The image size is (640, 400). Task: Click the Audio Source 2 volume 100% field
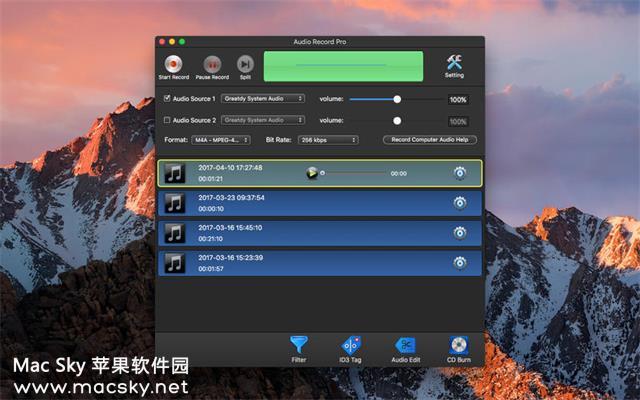458,121
